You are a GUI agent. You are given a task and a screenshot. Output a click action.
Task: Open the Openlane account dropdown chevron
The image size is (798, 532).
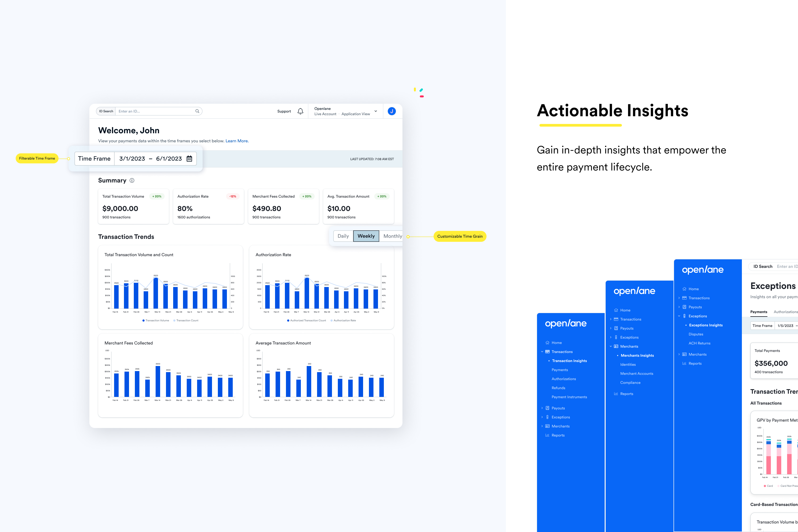click(x=376, y=111)
